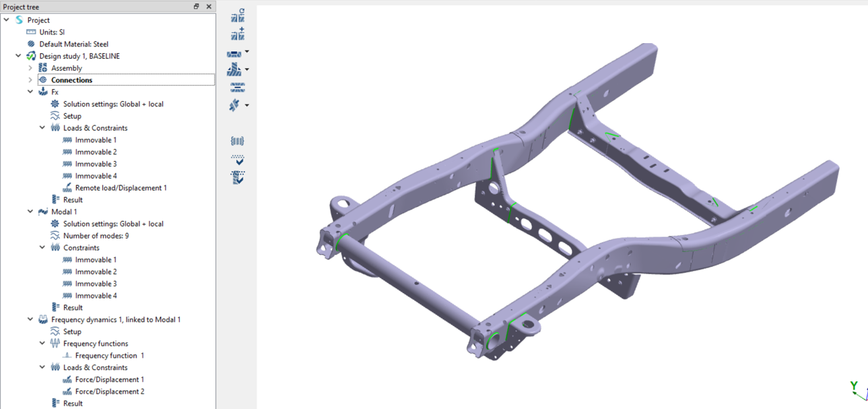The width and height of the screenshot is (868, 409).
Task: Click the 'Project tree' panel title
Action: tap(21, 7)
